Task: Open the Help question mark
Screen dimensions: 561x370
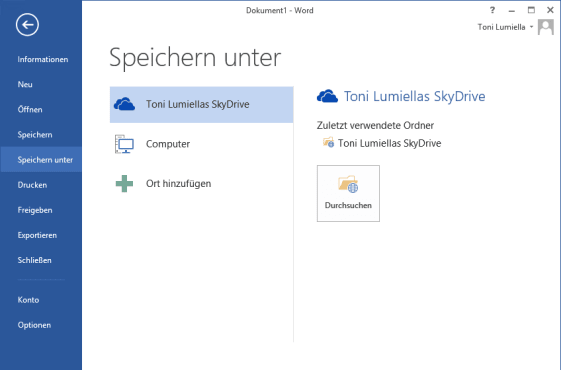Action: 492,10
